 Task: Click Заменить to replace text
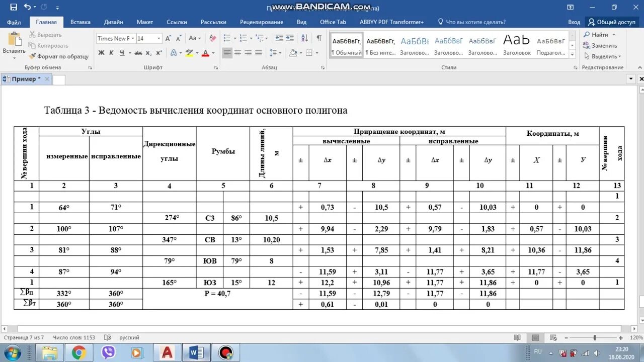click(600, 45)
